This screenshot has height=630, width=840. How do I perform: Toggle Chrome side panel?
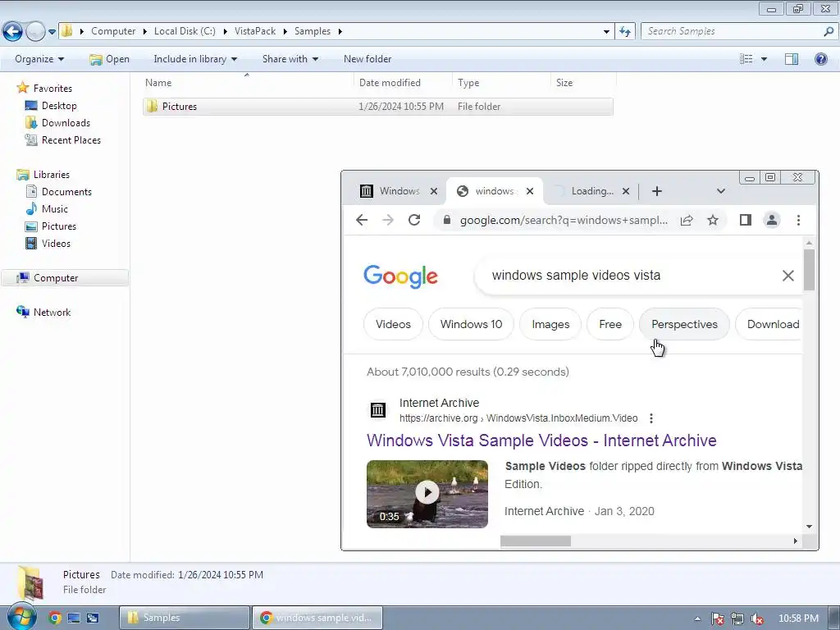tap(745, 220)
